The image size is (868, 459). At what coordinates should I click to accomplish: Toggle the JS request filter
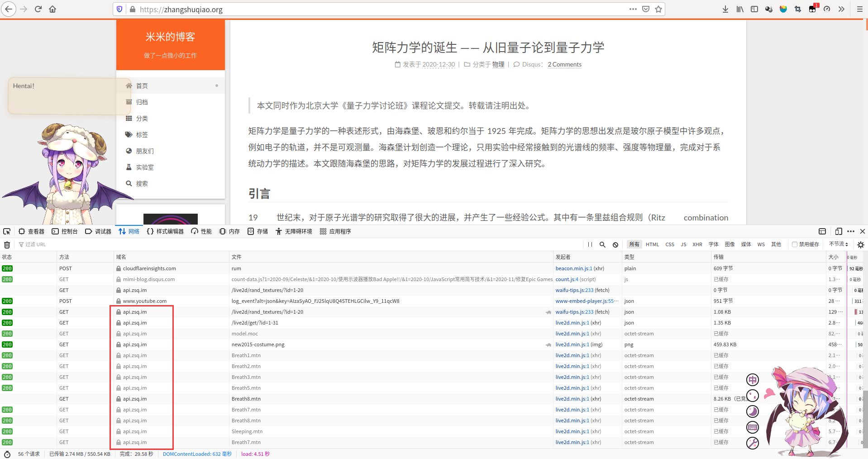click(683, 244)
